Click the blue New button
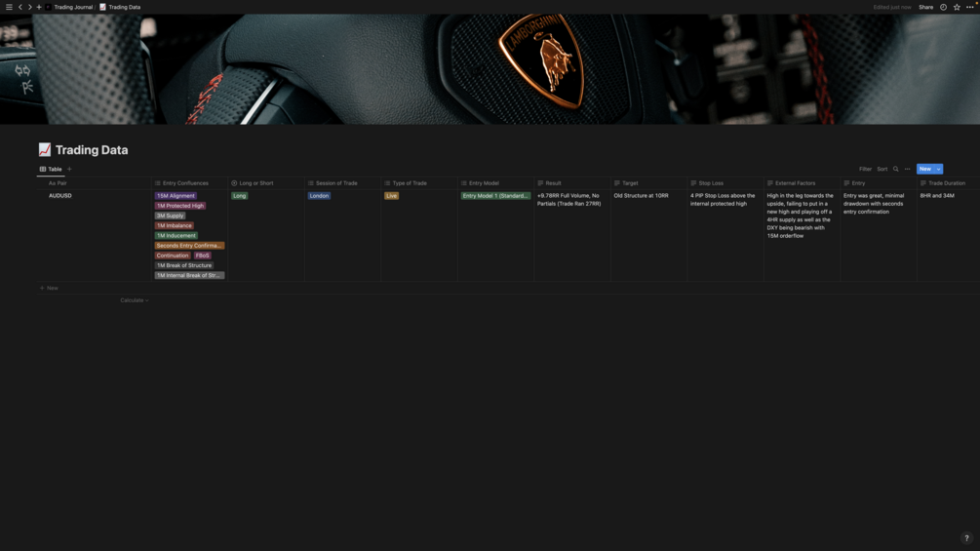 click(x=925, y=169)
